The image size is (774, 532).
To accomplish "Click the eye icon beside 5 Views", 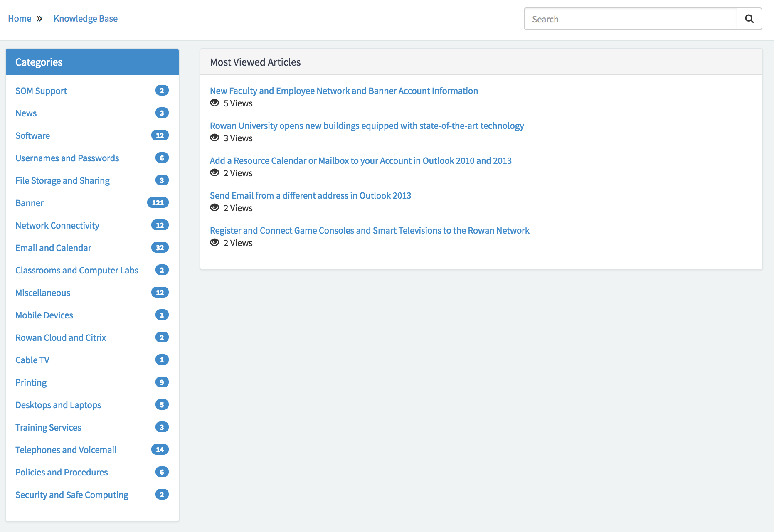I will click(x=214, y=103).
